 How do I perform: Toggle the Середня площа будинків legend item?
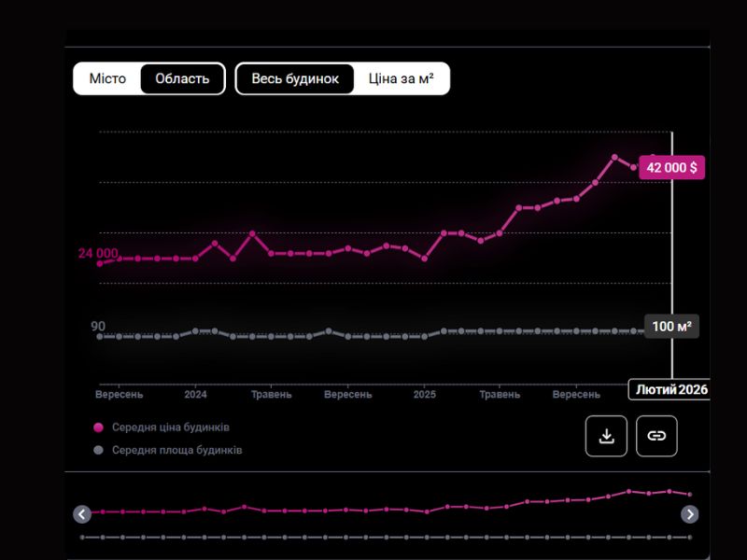(176, 450)
